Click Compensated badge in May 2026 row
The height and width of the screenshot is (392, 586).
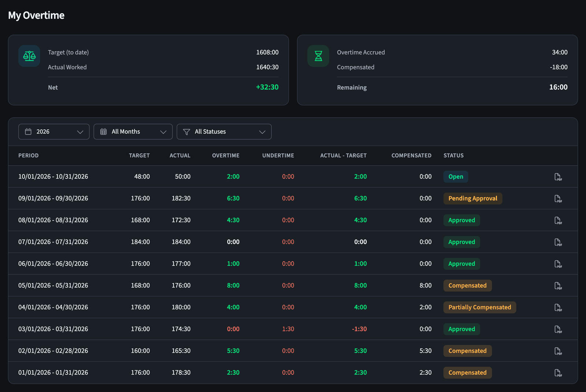[467, 285]
